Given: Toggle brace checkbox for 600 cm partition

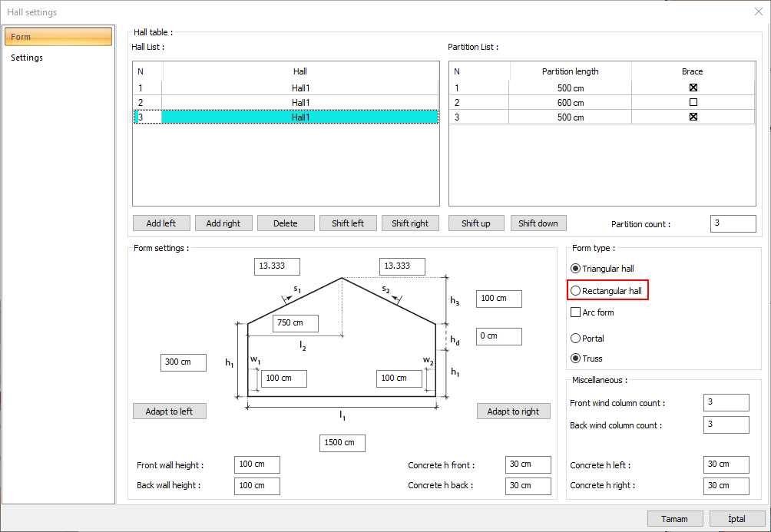Looking at the screenshot, I should [x=693, y=102].
